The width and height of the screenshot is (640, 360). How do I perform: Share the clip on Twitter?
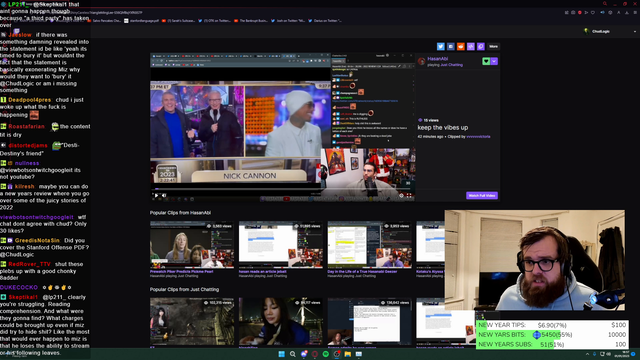pyautogui.click(x=440, y=47)
